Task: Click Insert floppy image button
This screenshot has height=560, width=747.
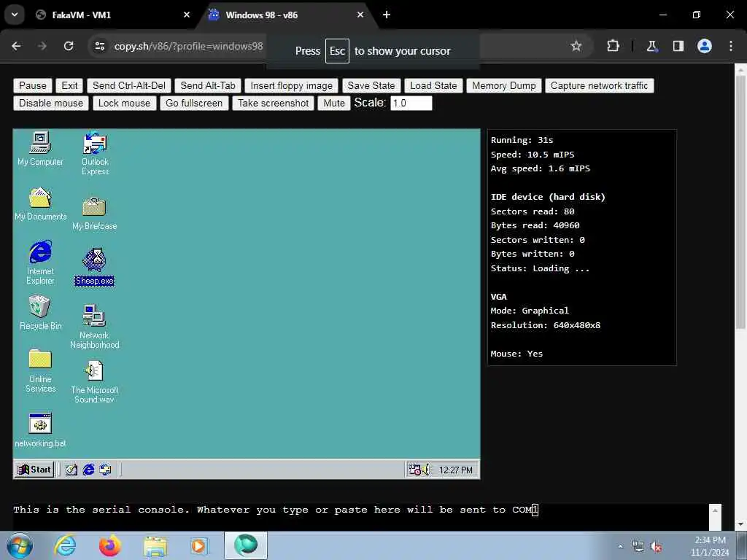Action: pos(292,86)
